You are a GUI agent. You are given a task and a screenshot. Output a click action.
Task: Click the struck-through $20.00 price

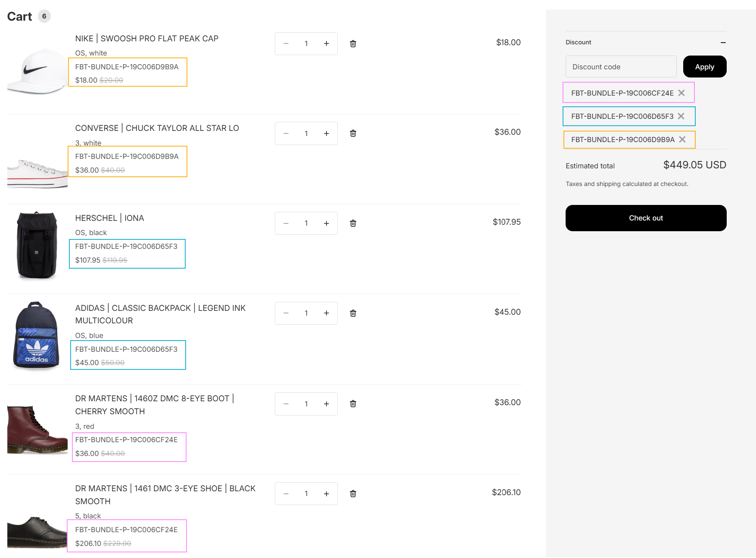coord(112,80)
